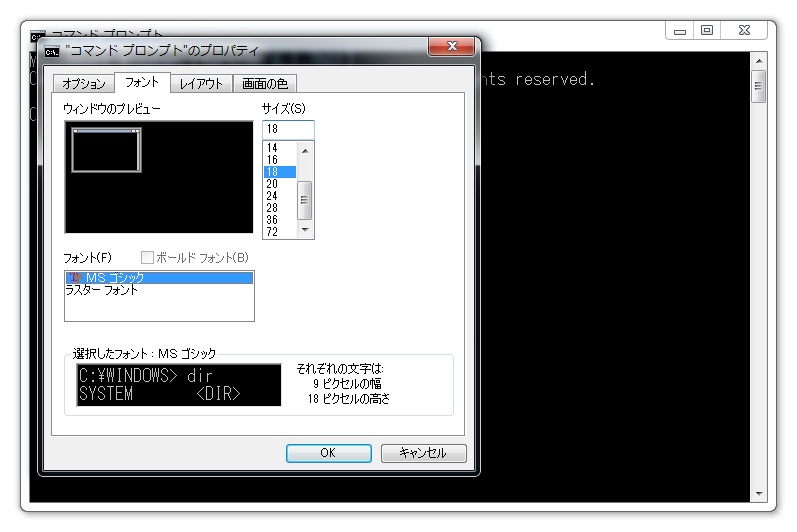Open the 画面の色 tab
The image size is (797, 532).
[x=265, y=83]
